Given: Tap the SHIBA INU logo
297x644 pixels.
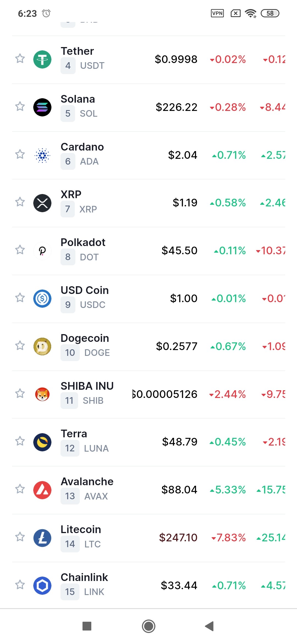Looking at the screenshot, I should 42,394.
